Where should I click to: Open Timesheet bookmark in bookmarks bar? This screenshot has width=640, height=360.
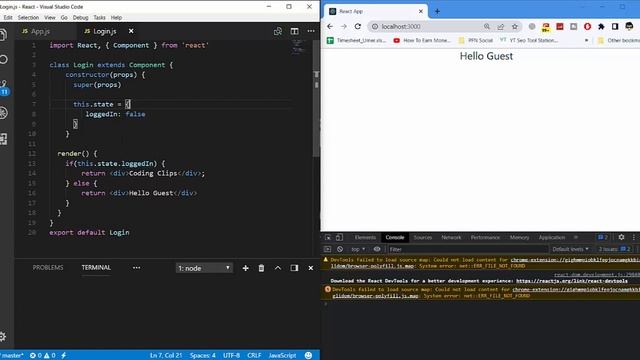pyautogui.click(x=356, y=40)
